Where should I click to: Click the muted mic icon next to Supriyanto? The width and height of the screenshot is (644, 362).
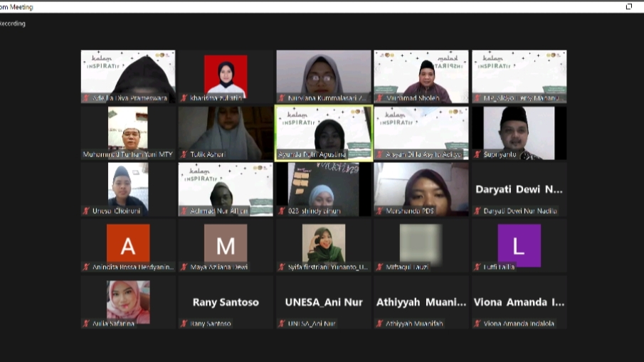(x=477, y=154)
